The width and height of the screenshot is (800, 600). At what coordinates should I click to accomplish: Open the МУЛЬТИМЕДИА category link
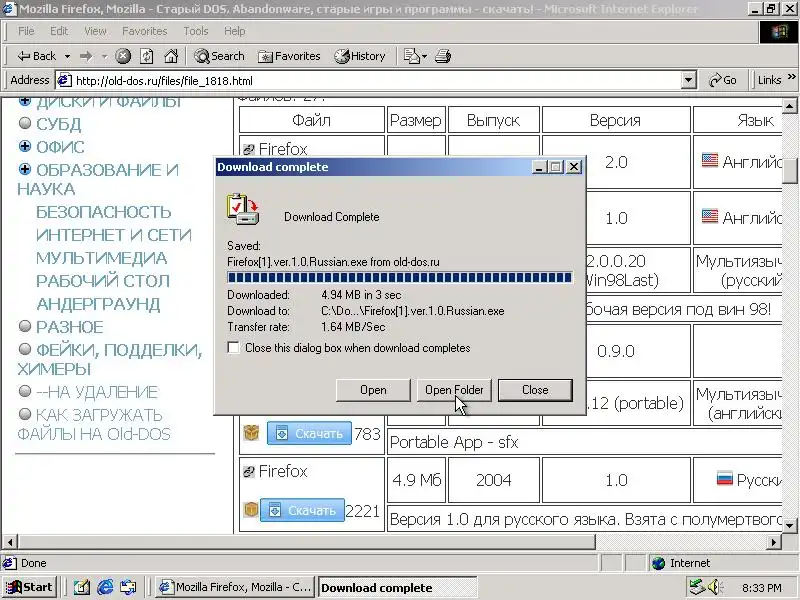coord(102,258)
